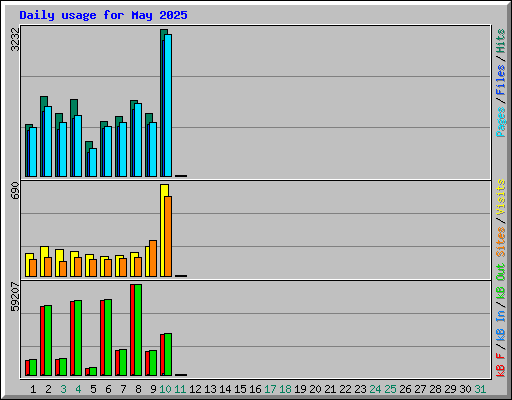Click the cyan pages bar for day 5
The height and width of the screenshot is (400, 512).
pos(93,162)
